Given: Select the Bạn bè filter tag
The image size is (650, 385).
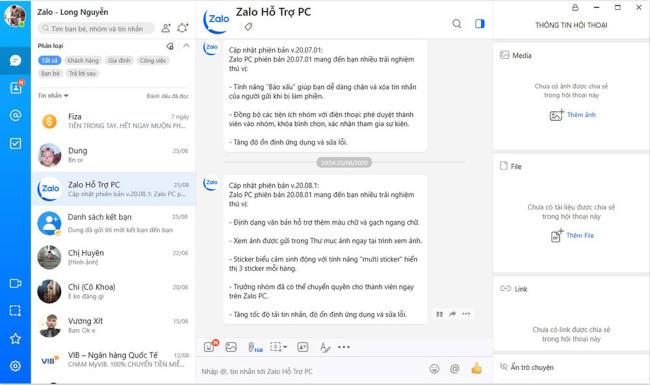Looking at the screenshot, I should point(50,73).
